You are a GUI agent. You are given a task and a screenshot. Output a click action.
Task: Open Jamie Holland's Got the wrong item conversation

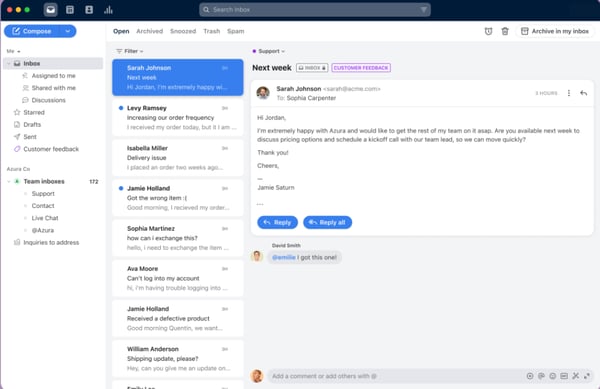tap(178, 198)
